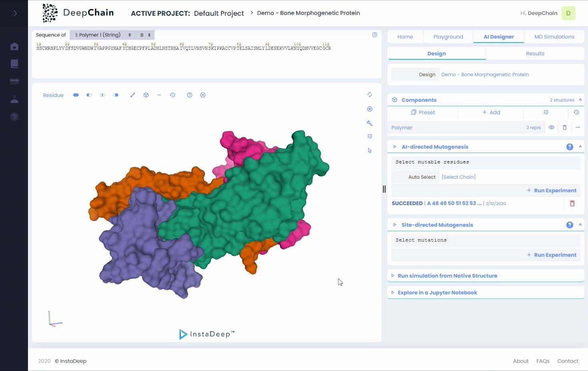Switch to the MD Simulations tab
588x371 pixels.
(x=554, y=36)
